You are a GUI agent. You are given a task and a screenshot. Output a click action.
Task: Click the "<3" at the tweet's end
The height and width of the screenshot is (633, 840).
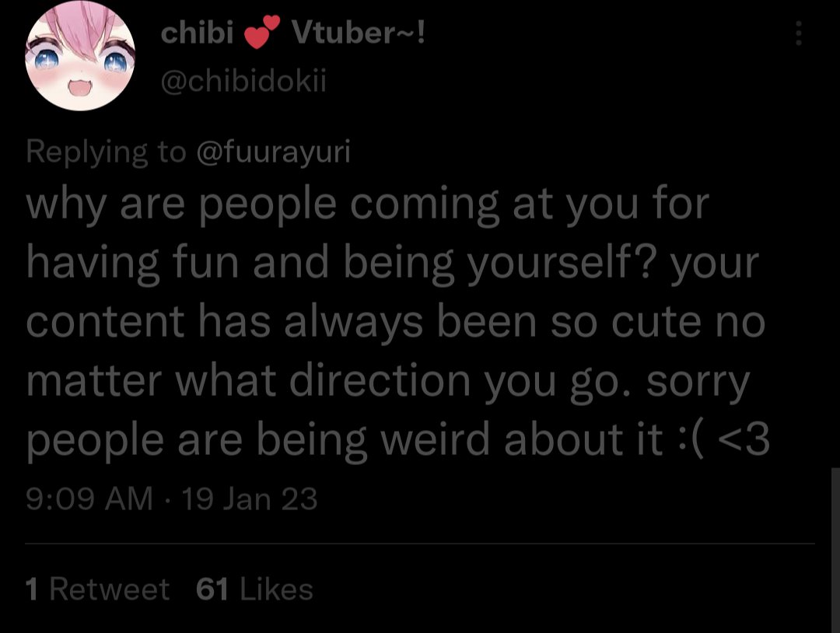[744, 441]
